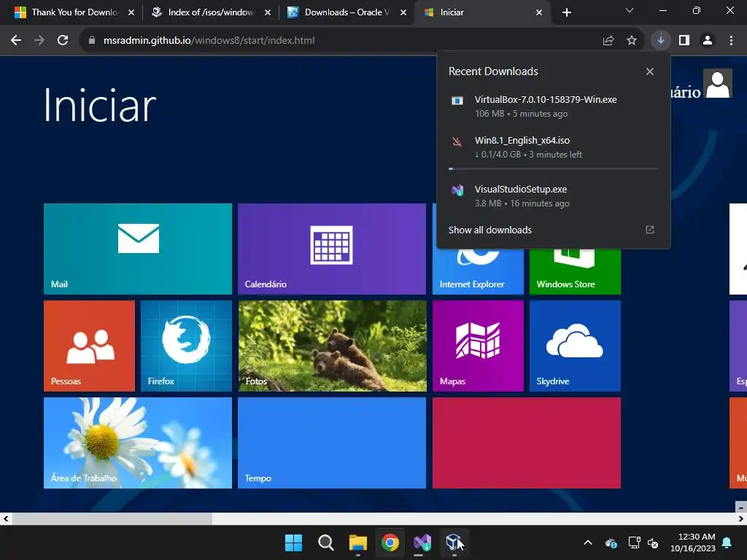747x560 pixels.
Task: Open the Windows Store tile
Action: [x=575, y=271]
